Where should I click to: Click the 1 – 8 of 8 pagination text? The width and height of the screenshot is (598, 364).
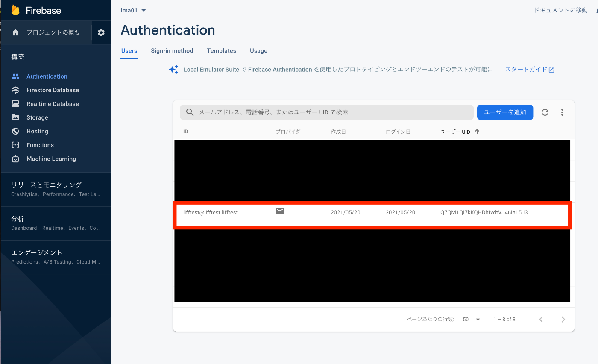tap(504, 319)
